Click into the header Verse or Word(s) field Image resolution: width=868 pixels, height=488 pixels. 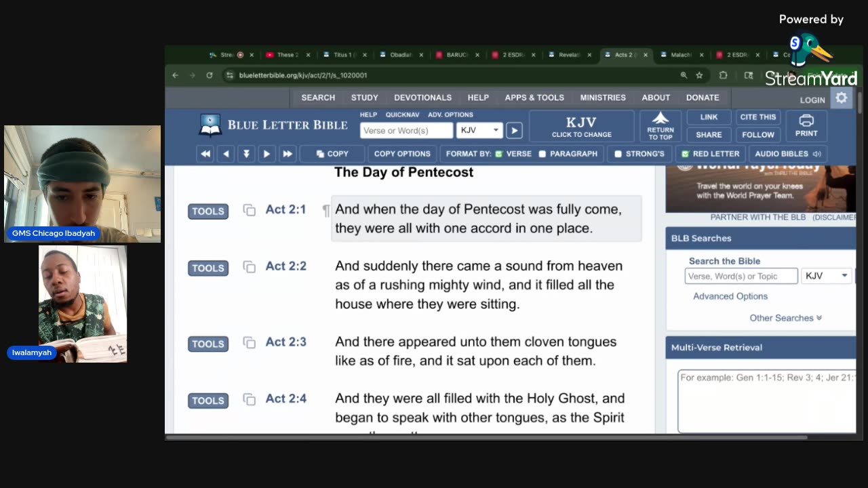[x=406, y=130]
